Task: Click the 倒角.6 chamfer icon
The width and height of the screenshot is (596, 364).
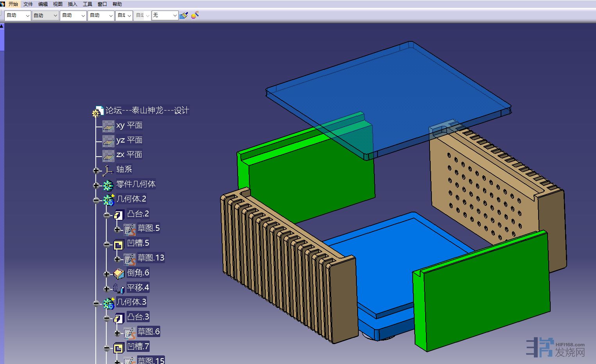Action: [x=119, y=273]
